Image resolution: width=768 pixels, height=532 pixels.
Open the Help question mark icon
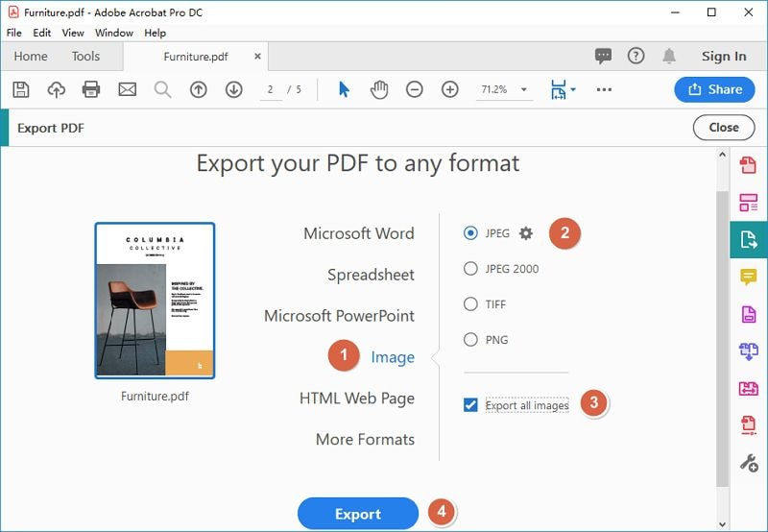[636, 56]
